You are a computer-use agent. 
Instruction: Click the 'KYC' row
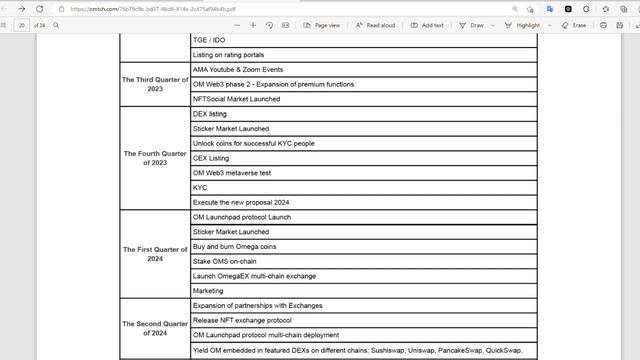pos(364,187)
